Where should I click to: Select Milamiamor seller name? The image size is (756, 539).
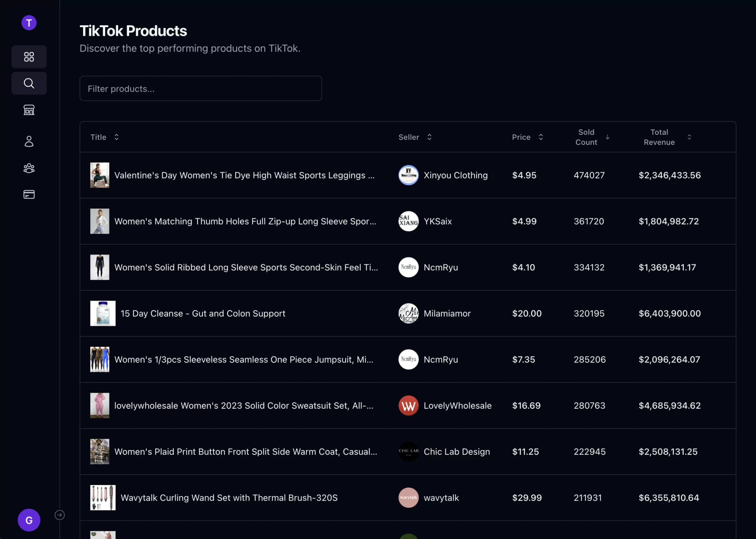tap(447, 313)
